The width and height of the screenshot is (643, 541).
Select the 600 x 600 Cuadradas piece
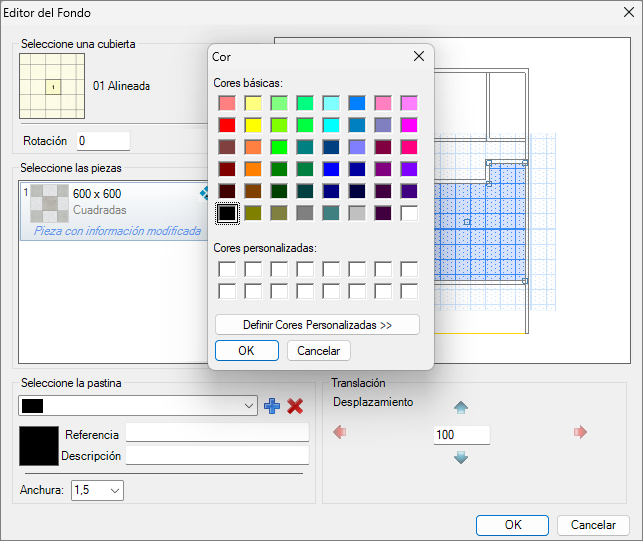coord(115,211)
